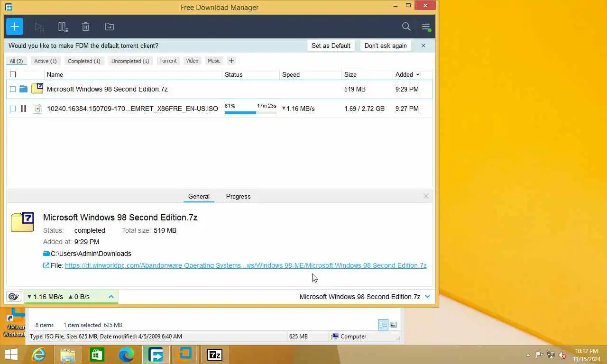607x364 pixels.
Task: Click Don't ask again button
Action: 386,45
